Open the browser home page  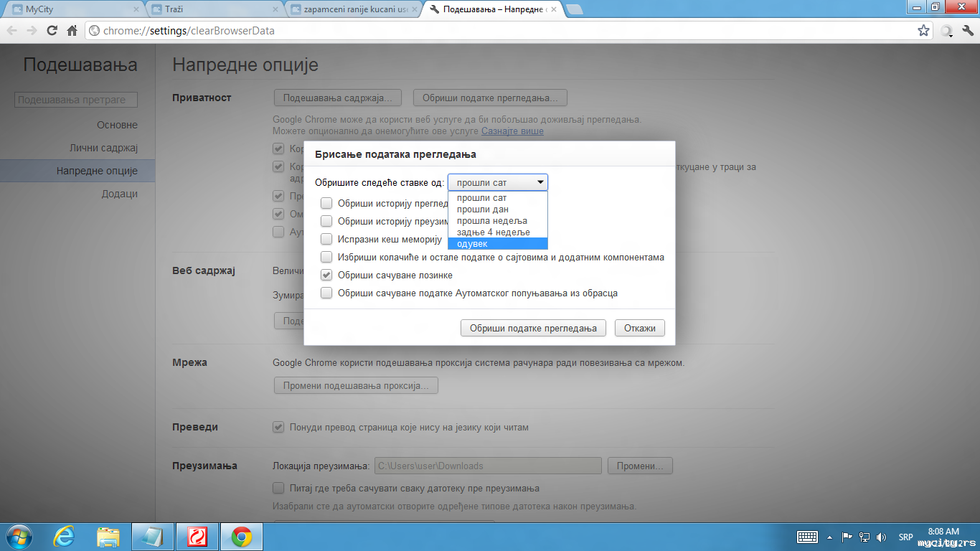pos(72,31)
